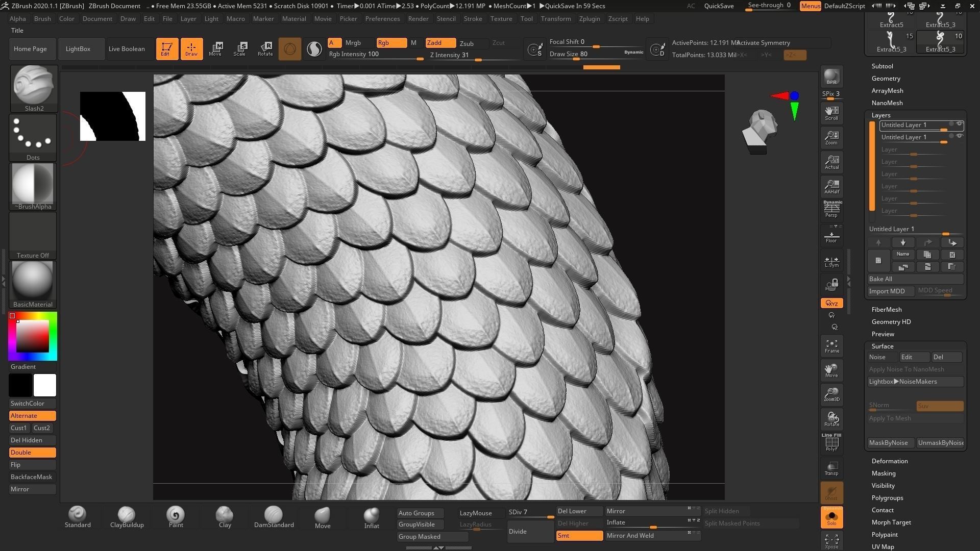Screen dimensions: 980x551
Task: Click the Frame view icon
Action: 831,346
